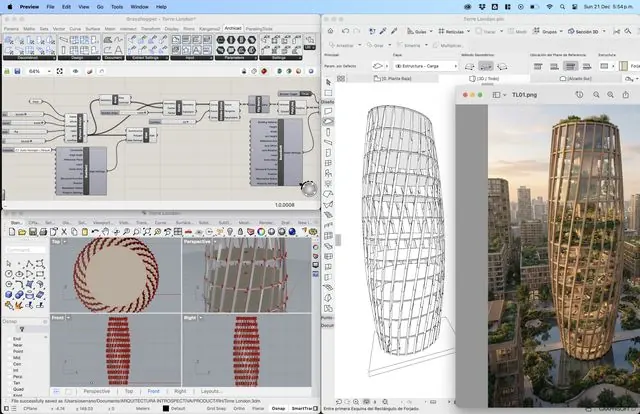Viewport: 640px width, 414px height.
Task: Click the blue render sphere in Rhino toolbar
Action: pos(292,232)
